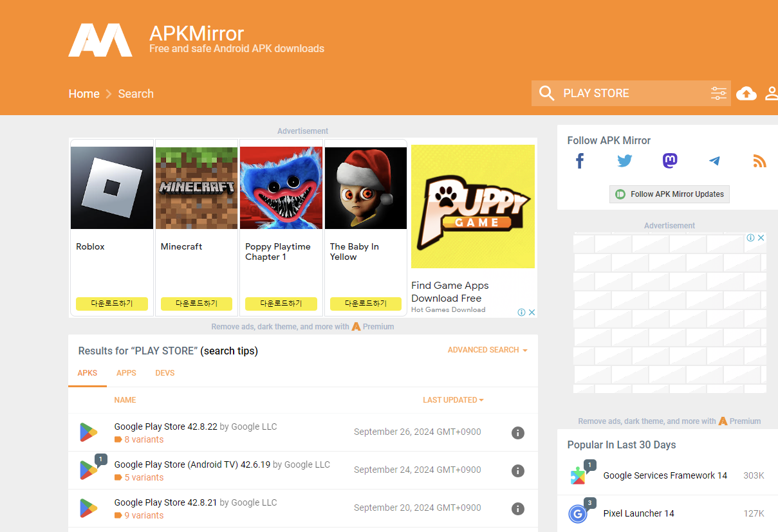
Task: Click the NAME column header
Action: (x=125, y=400)
